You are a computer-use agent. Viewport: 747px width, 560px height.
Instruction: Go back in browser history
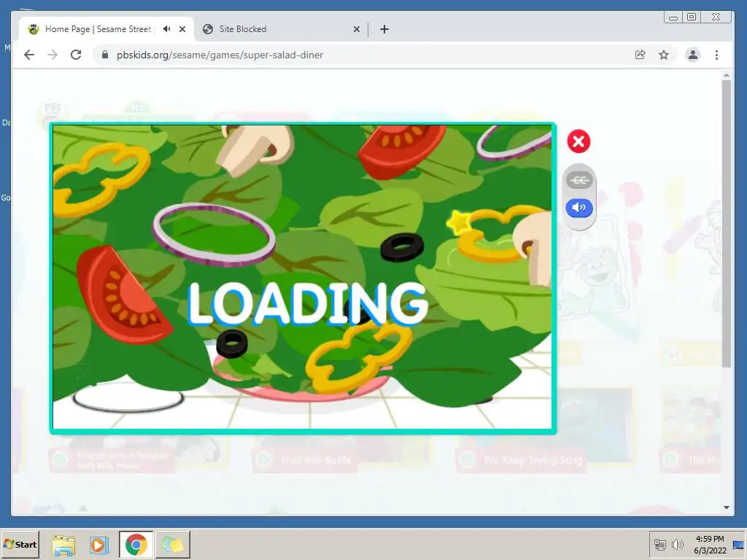pyautogui.click(x=29, y=55)
